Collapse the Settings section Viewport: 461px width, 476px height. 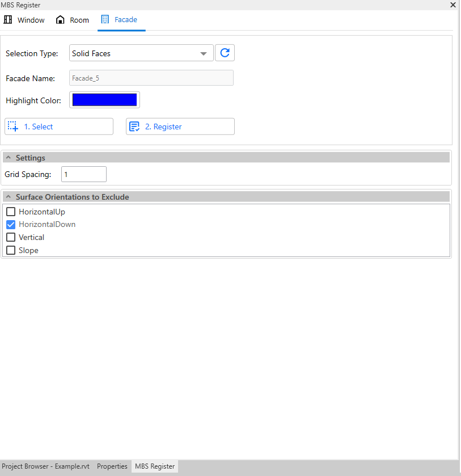pos(9,158)
